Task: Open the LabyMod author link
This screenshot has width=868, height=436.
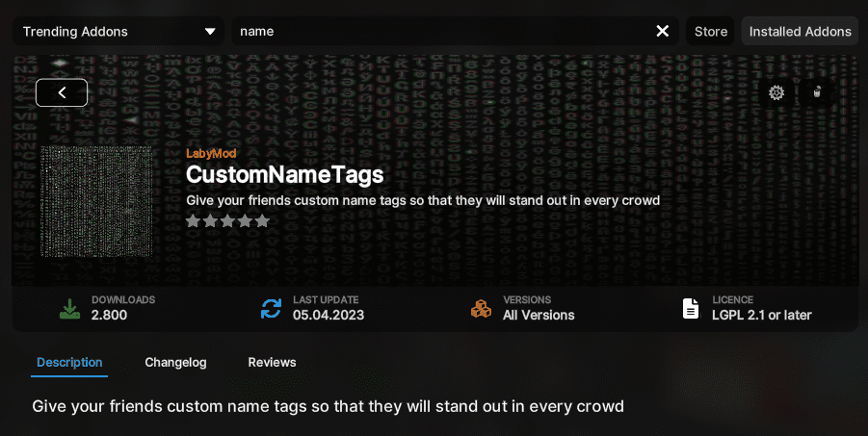Action: click(x=211, y=154)
